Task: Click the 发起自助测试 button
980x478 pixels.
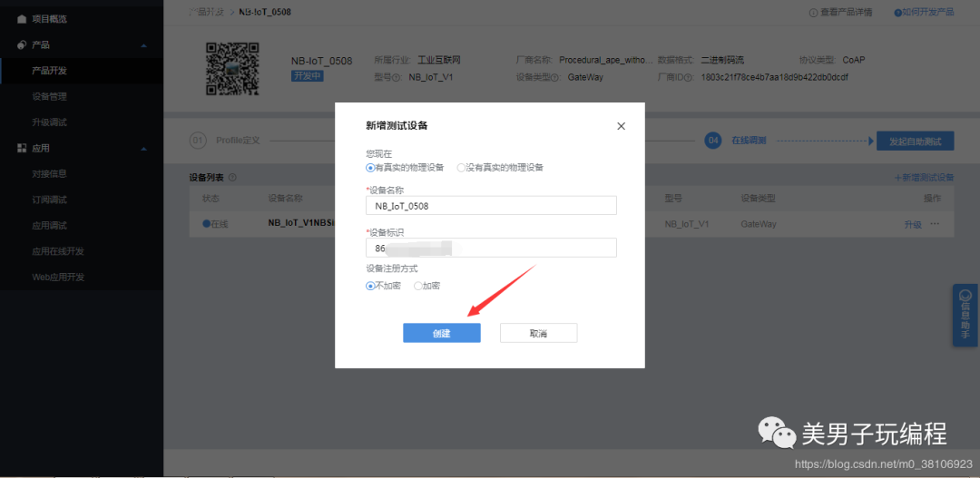Action: (915, 141)
